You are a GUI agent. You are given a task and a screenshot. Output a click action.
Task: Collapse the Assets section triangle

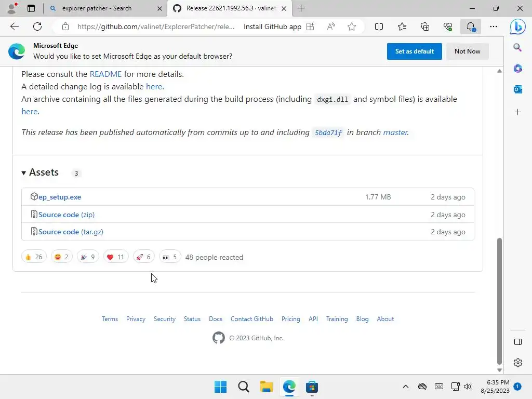click(x=23, y=172)
